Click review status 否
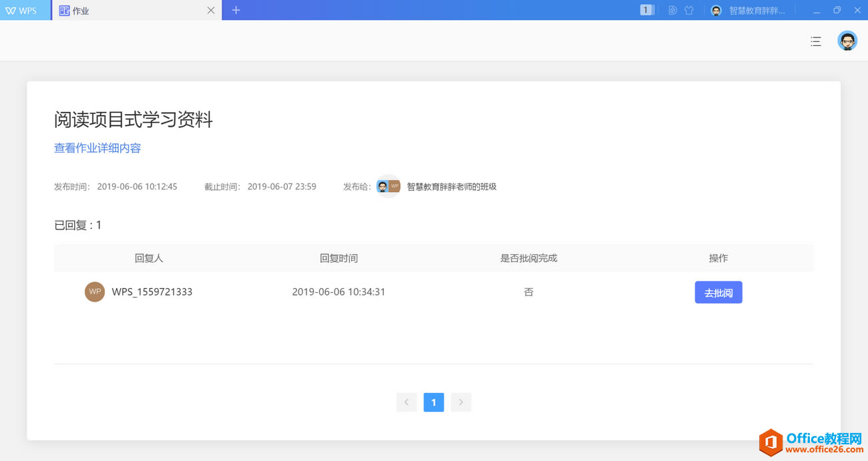 click(x=529, y=292)
